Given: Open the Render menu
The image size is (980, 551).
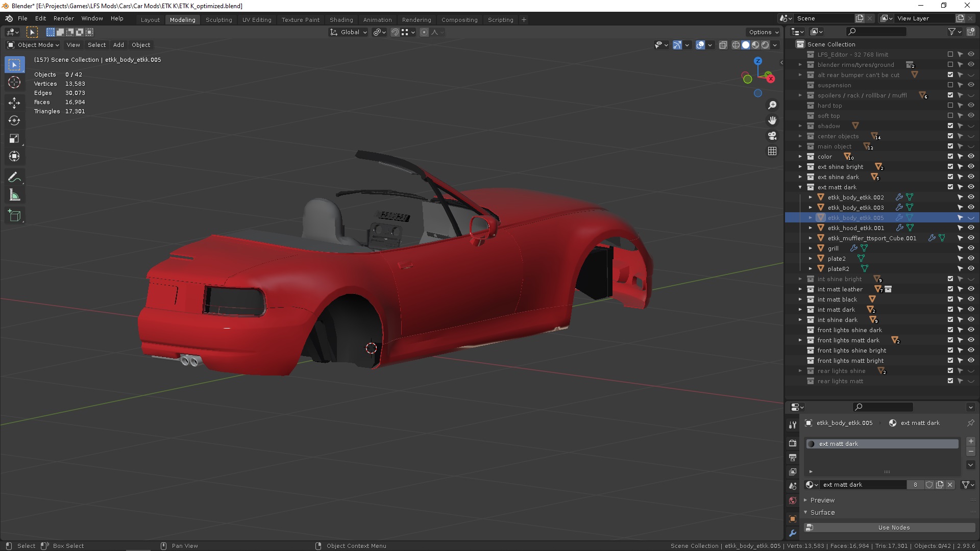Looking at the screenshot, I should click(x=63, y=18).
